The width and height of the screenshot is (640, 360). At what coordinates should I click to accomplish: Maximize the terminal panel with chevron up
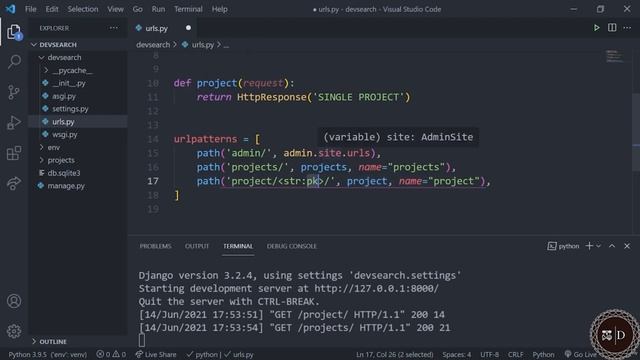(612, 246)
